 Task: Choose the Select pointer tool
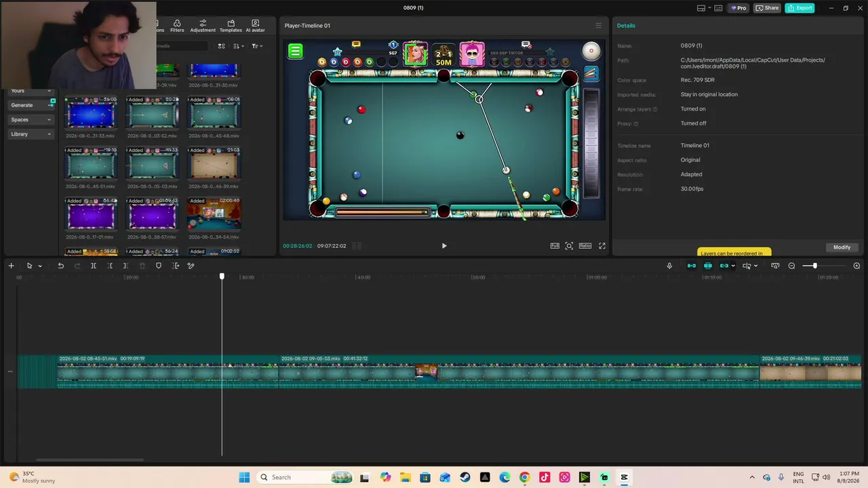point(29,266)
